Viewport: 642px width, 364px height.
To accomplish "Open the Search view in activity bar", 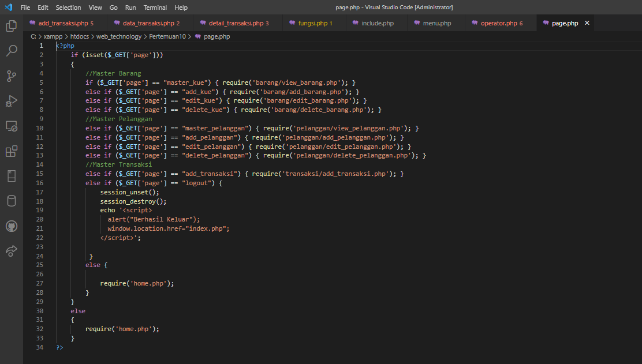I will [12, 51].
